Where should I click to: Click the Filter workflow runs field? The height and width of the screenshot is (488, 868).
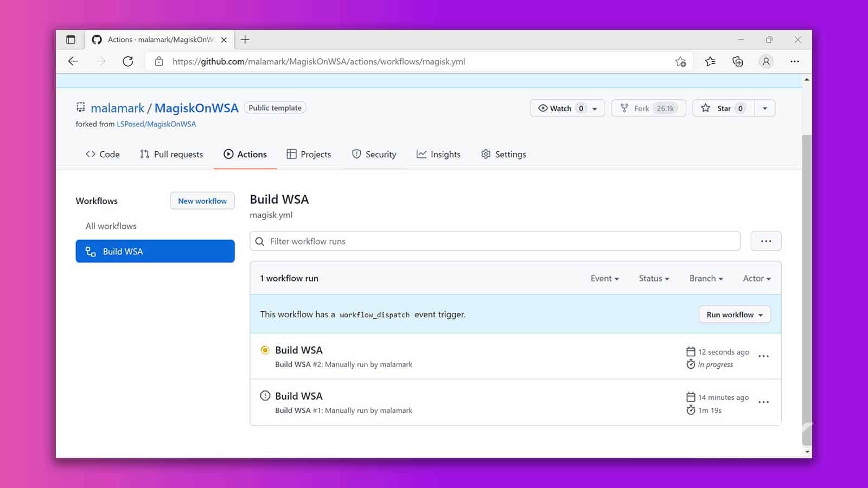pyautogui.click(x=495, y=241)
